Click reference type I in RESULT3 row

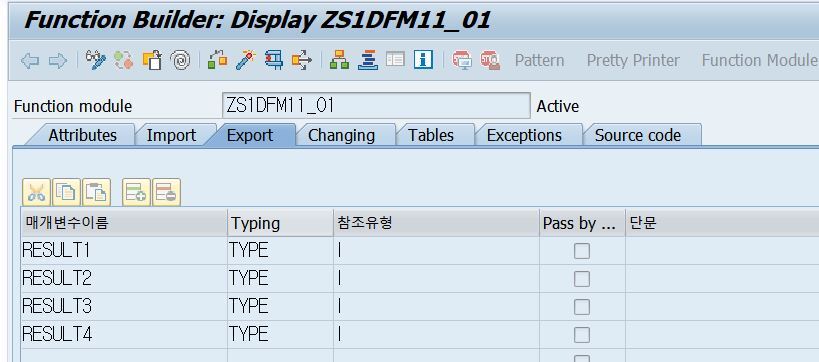coord(436,307)
